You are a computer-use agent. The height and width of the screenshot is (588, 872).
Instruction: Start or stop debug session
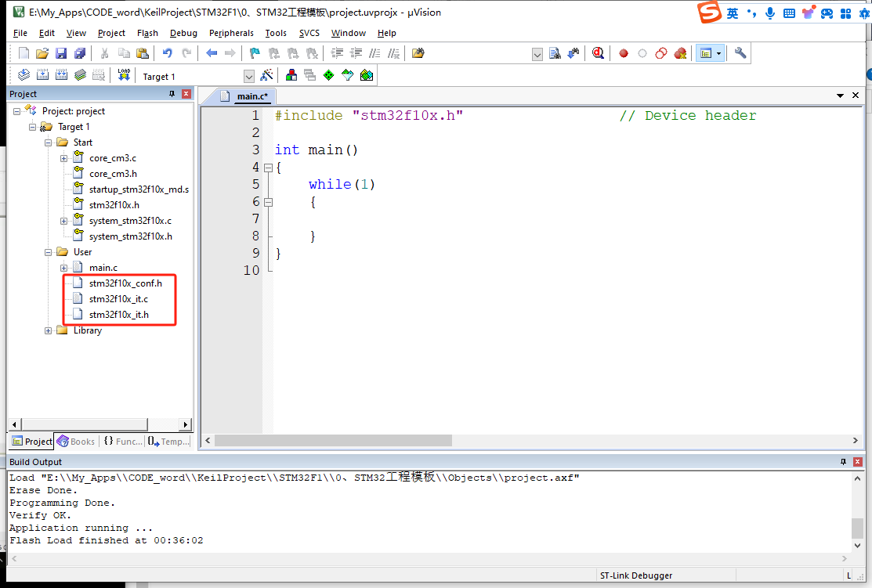pos(598,53)
